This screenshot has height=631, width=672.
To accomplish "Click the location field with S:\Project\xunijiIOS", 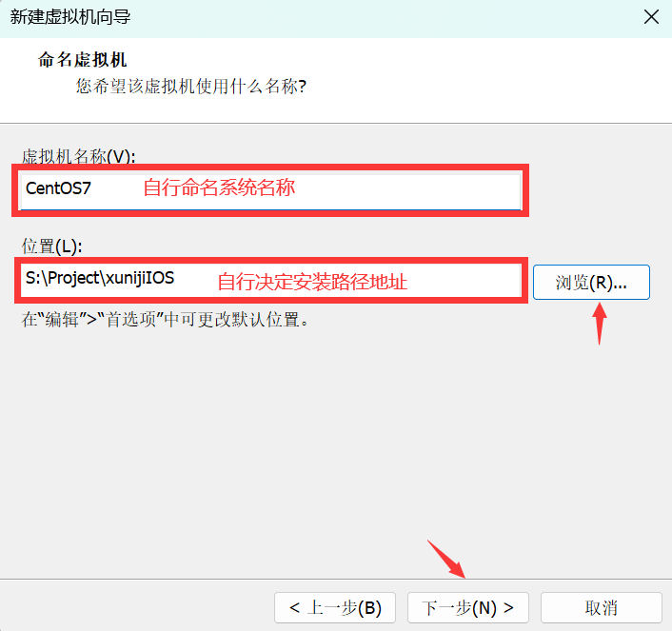I will tap(271, 281).
